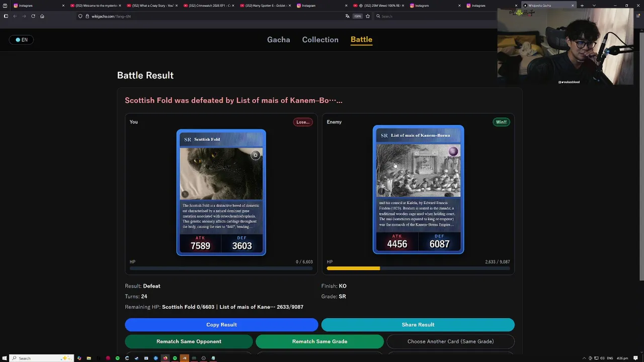Click Rematch Same Grade
Screen dimensions: 644x362
tap(319, 341)
